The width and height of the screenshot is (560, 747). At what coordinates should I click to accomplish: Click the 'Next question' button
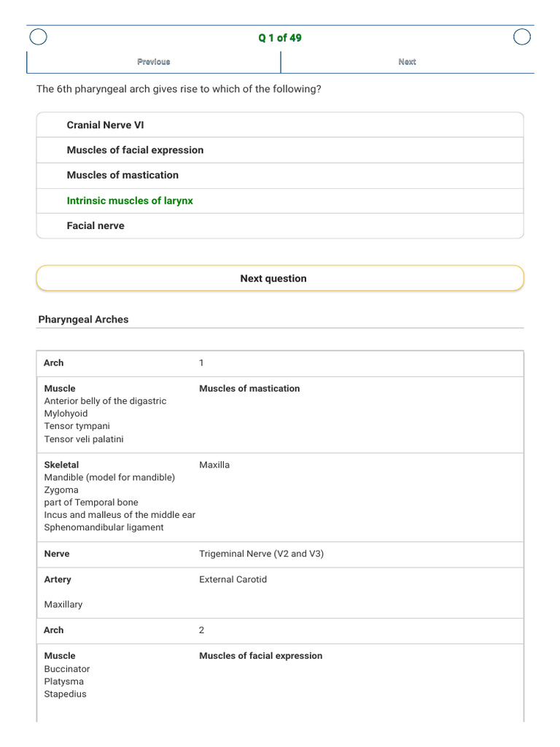click(x=280, y=278)
